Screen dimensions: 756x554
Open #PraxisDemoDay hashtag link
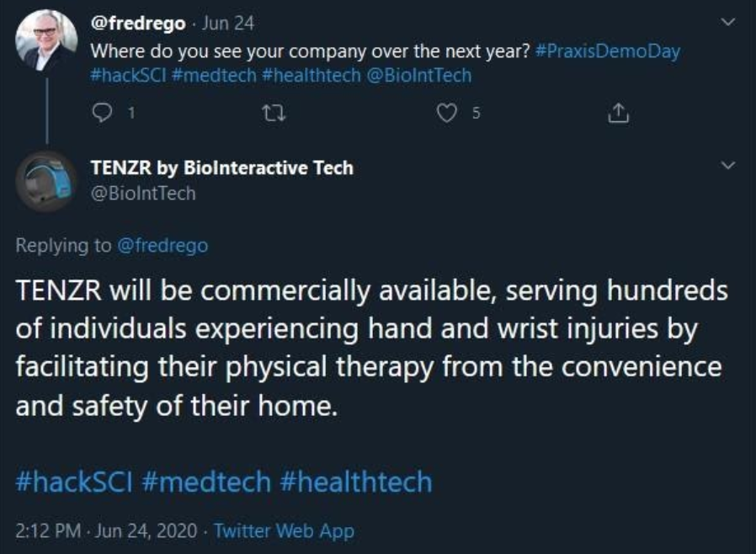click(607, 51)
